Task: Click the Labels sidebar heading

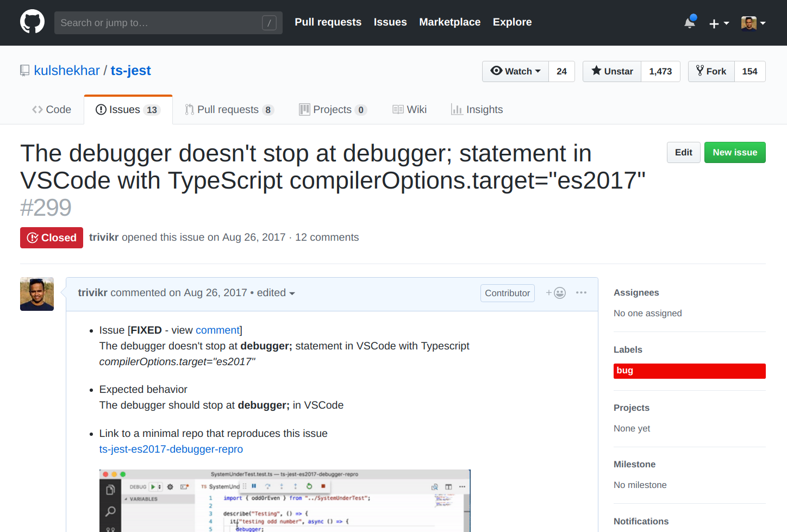Action: (628, 349)
